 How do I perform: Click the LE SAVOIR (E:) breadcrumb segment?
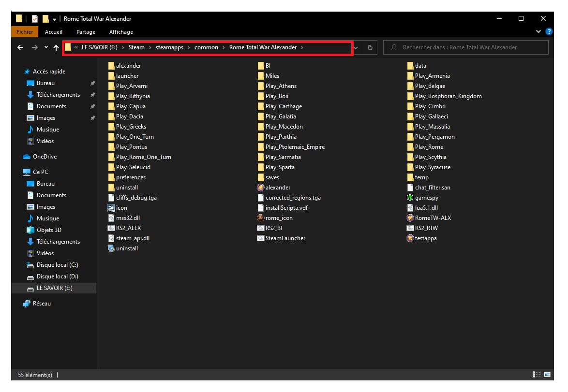99,47
